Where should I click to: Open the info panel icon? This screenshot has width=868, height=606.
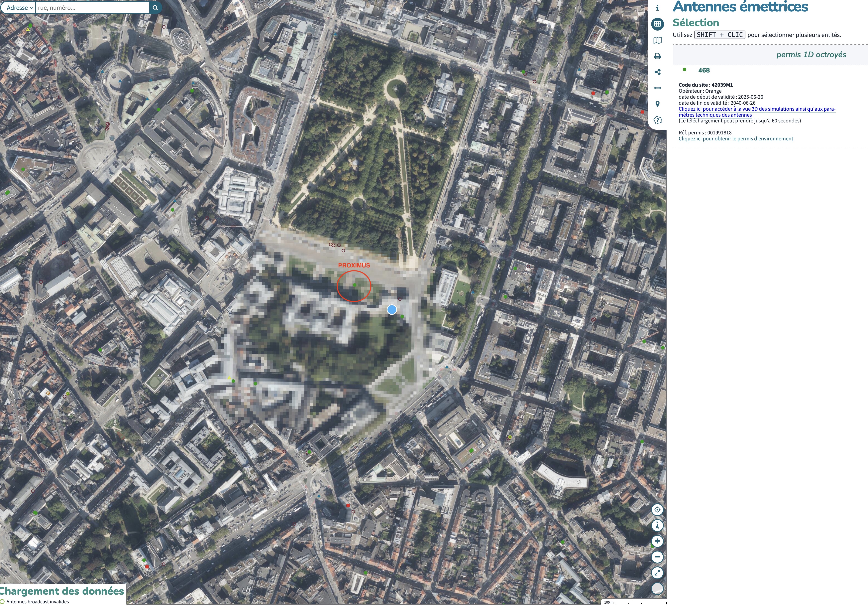click(x=657, y=8)
